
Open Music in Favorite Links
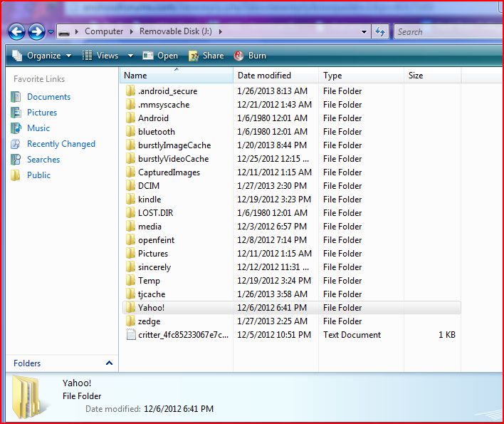click(38, 128)
